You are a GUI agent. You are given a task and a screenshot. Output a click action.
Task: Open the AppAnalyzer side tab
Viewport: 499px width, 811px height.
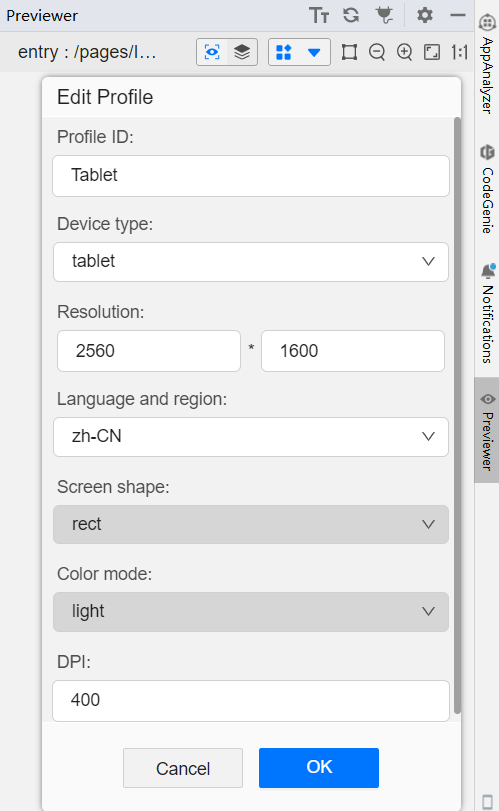(487, 64)
